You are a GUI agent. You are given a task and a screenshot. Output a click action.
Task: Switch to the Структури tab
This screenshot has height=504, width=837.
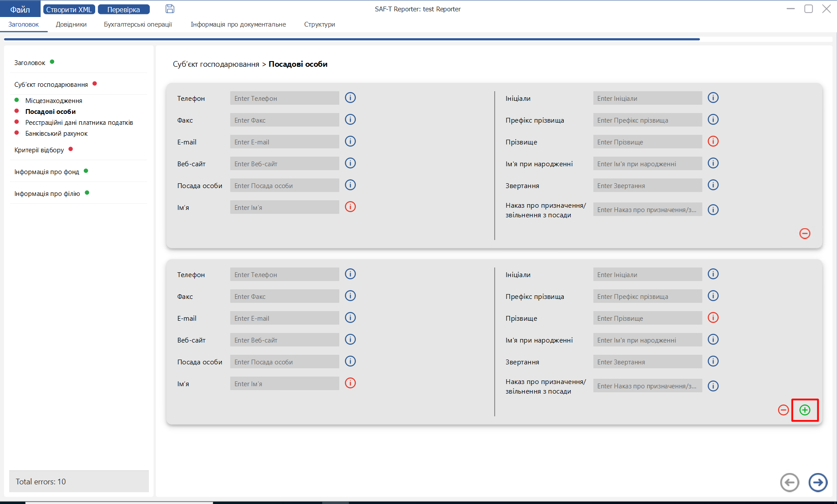click(320, 24)
